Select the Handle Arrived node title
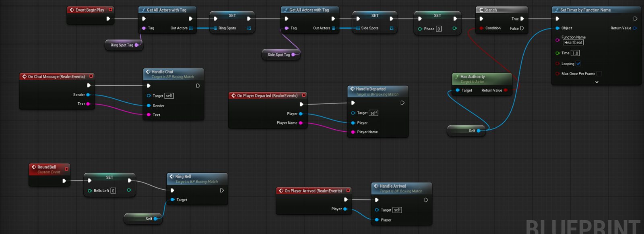 point(393,186)
